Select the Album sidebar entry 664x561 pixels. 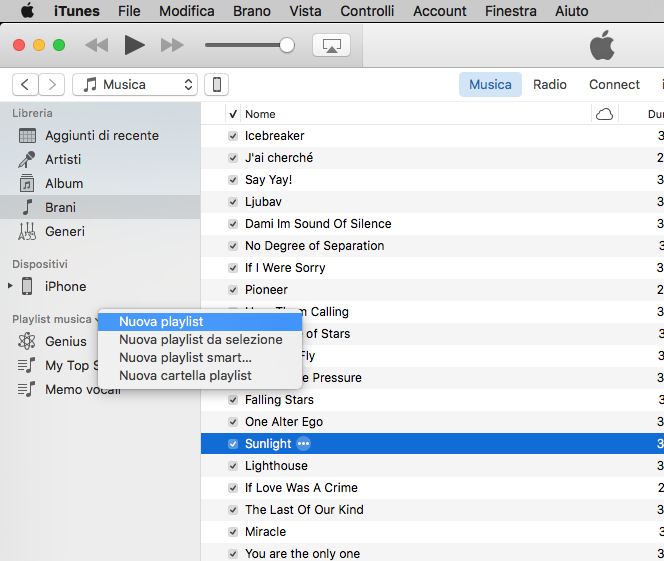point(100,183)
